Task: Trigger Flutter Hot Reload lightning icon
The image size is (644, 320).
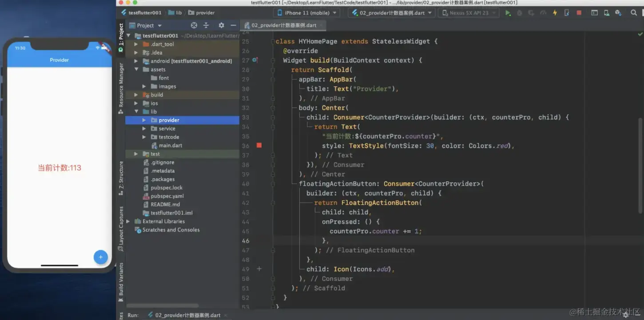Action: [555, 13]
